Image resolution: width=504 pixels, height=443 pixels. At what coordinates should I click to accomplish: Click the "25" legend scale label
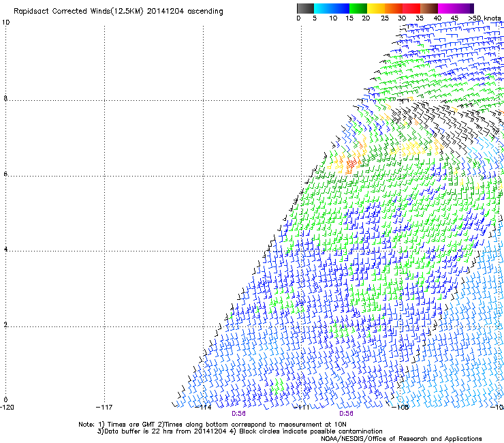point(385,18)
